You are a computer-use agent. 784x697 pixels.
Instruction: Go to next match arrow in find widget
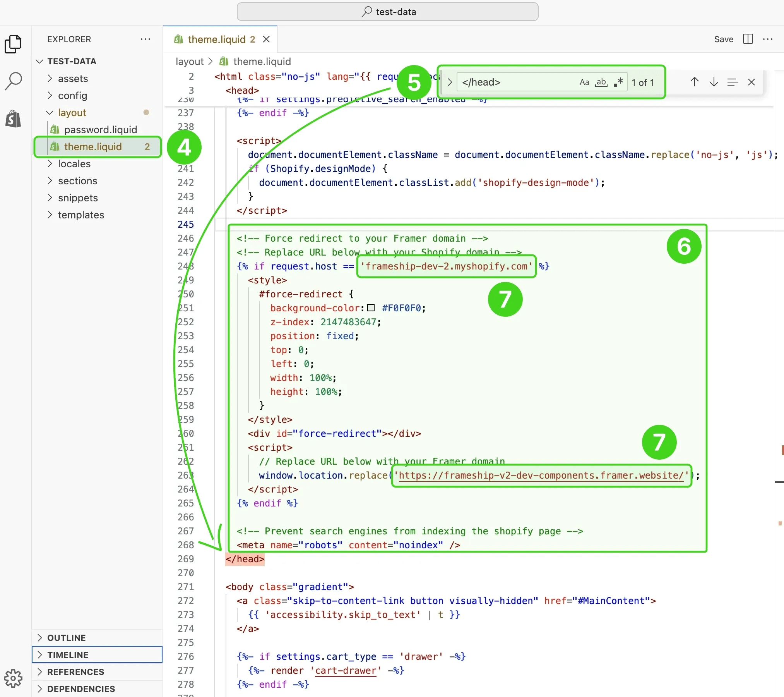click(x=714, y=82)
